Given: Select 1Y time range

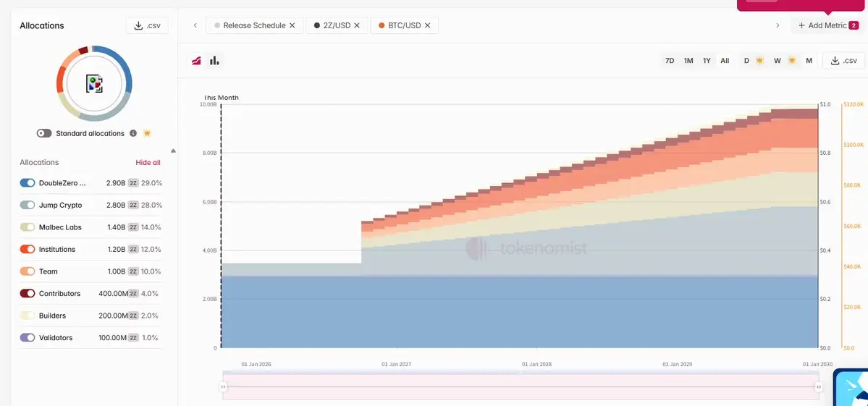Looking at the screenshot, I should [x=707, y=61].
